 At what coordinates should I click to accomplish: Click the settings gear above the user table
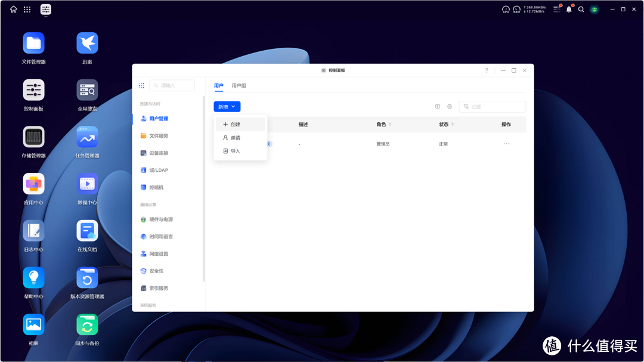point(449,106)
